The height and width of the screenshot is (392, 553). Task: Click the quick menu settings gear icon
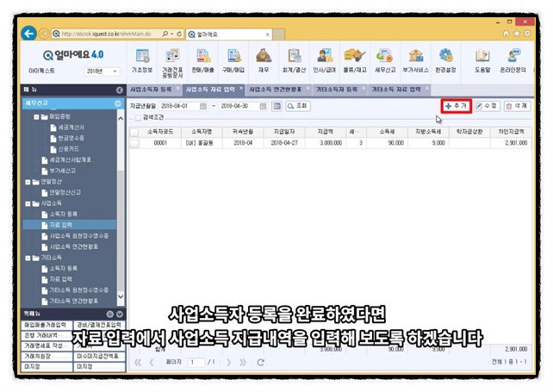click(110, 314)
